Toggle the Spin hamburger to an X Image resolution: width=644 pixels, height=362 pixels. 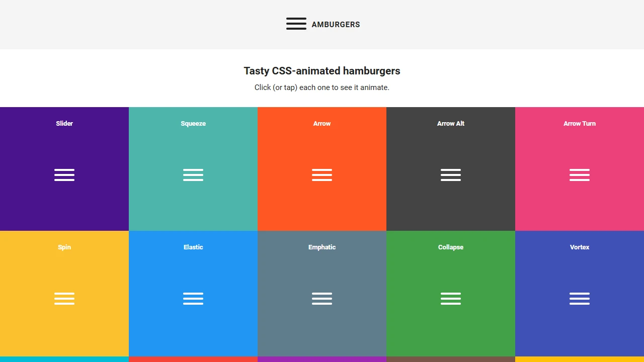coord(64,299)
